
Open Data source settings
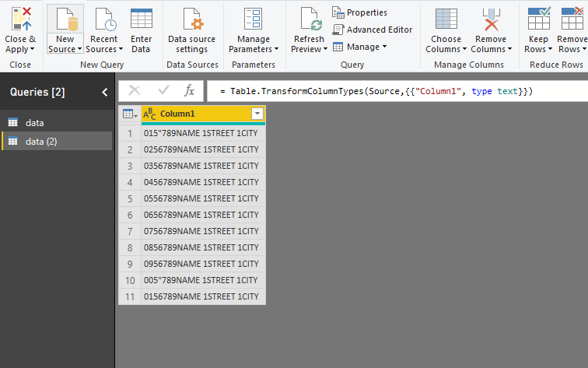pos(191,30)
